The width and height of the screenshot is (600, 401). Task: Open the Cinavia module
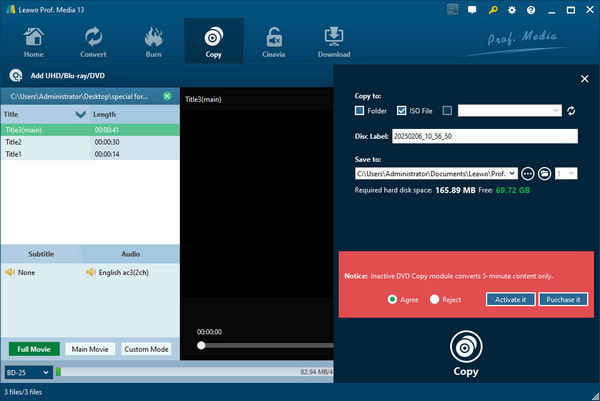pos(273,40)
